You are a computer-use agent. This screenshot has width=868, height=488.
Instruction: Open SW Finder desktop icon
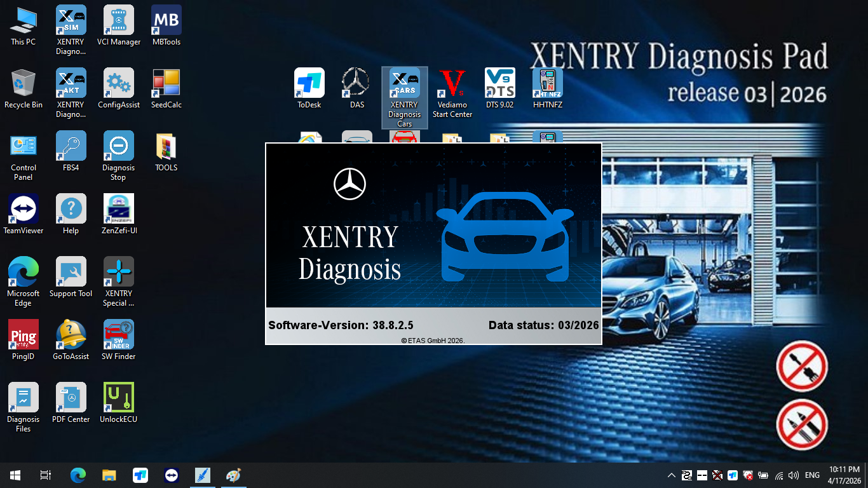point(119,340)
